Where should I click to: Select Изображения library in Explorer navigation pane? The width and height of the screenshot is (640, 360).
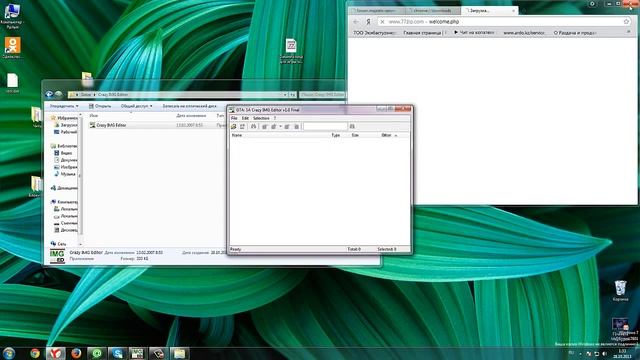point(66,167)
